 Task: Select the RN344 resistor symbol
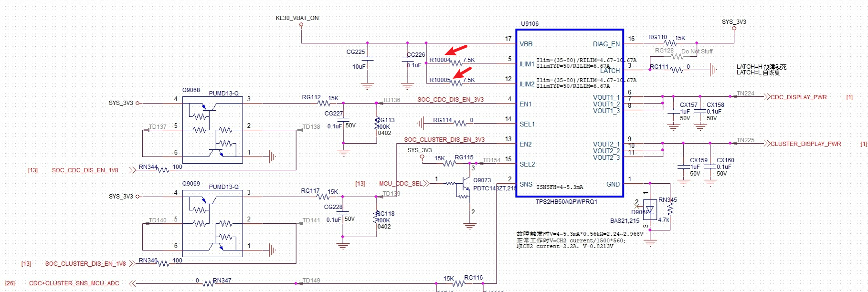[x=163, y=170]
